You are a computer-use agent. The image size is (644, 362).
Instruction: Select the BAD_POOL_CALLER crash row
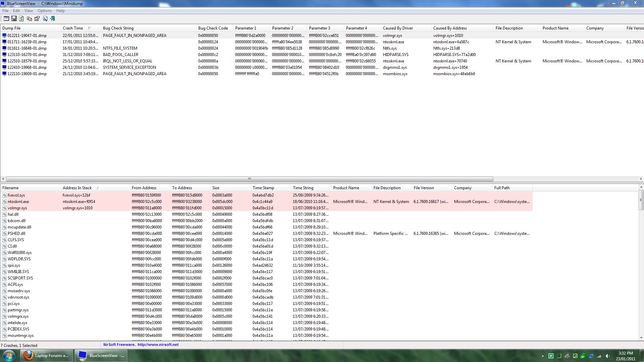(x=322, y=55)
